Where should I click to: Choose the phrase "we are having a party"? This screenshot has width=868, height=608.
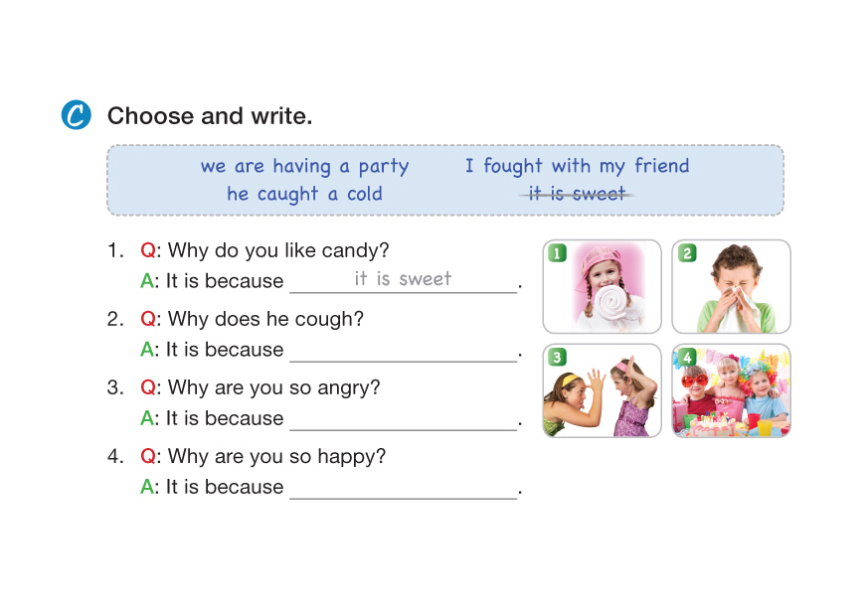coord(304,166)
